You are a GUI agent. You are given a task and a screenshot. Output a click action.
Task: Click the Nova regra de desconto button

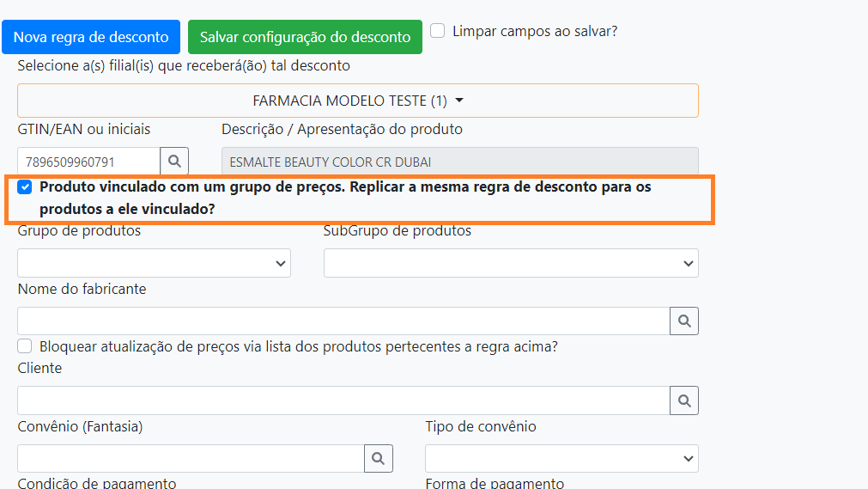click(91, 37)
